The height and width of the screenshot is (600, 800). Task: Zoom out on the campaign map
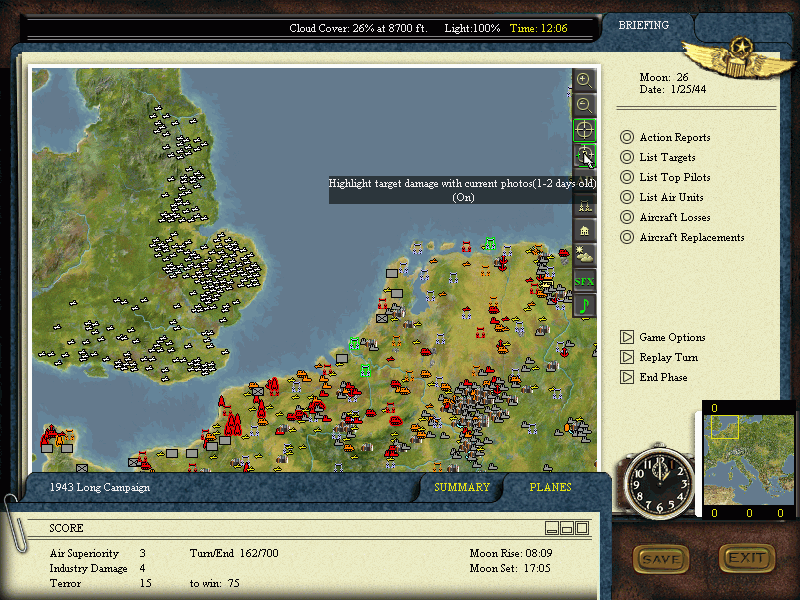(x=584, y=105)
